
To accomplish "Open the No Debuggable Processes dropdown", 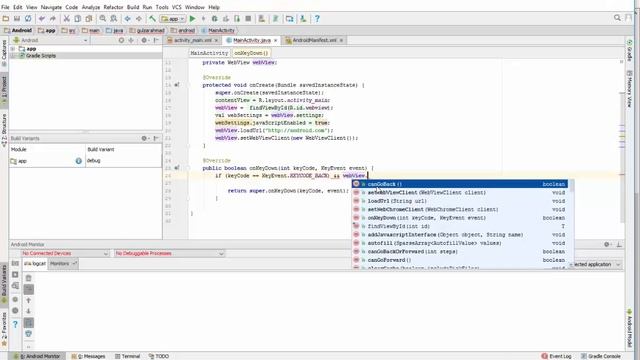I will 169,253.
